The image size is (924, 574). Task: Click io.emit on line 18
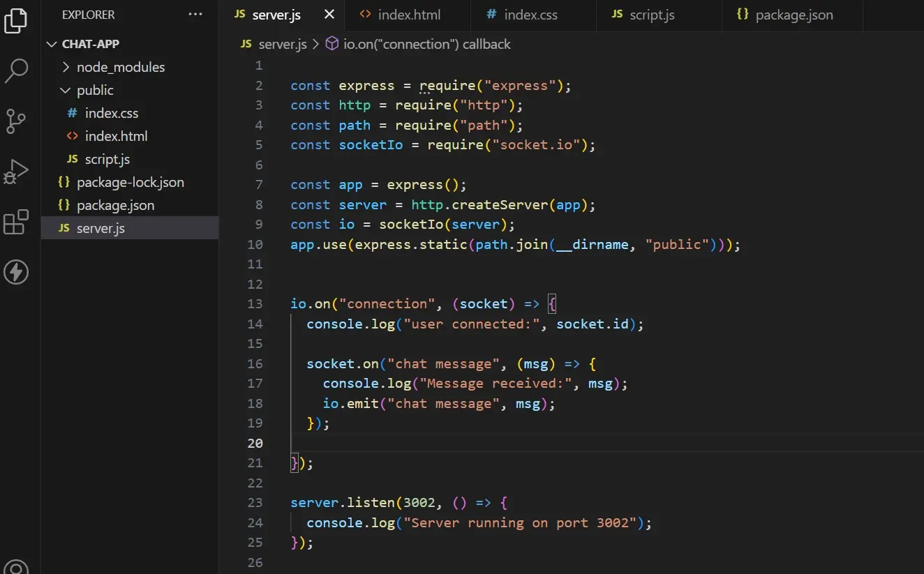point(350,404)
